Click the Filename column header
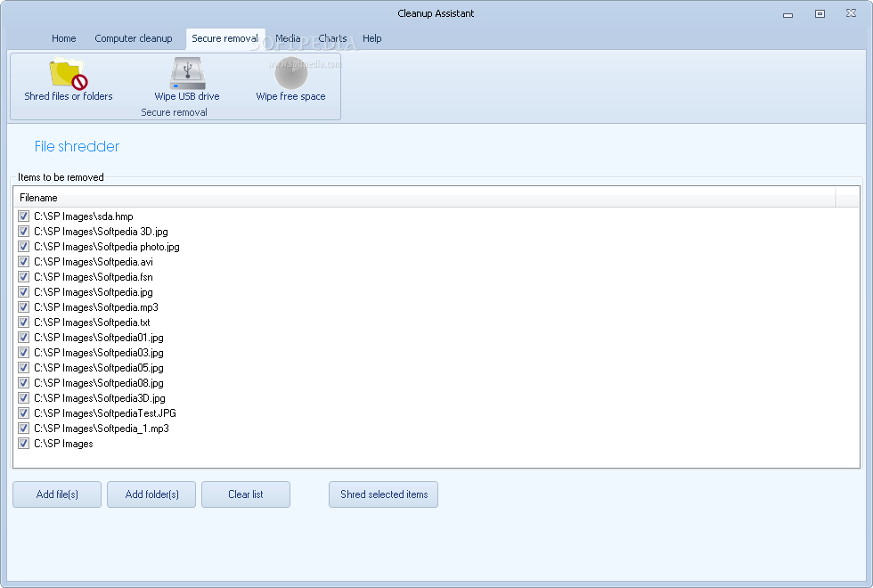The image size is (873, 588). coord(425,198)
